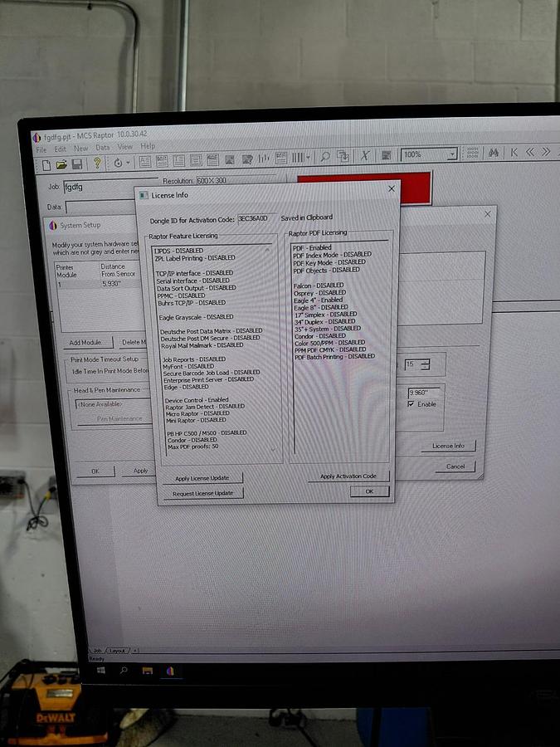This screenshot has height=747, width=560.
Task: Click Apply License Update button
Action: 202,478
